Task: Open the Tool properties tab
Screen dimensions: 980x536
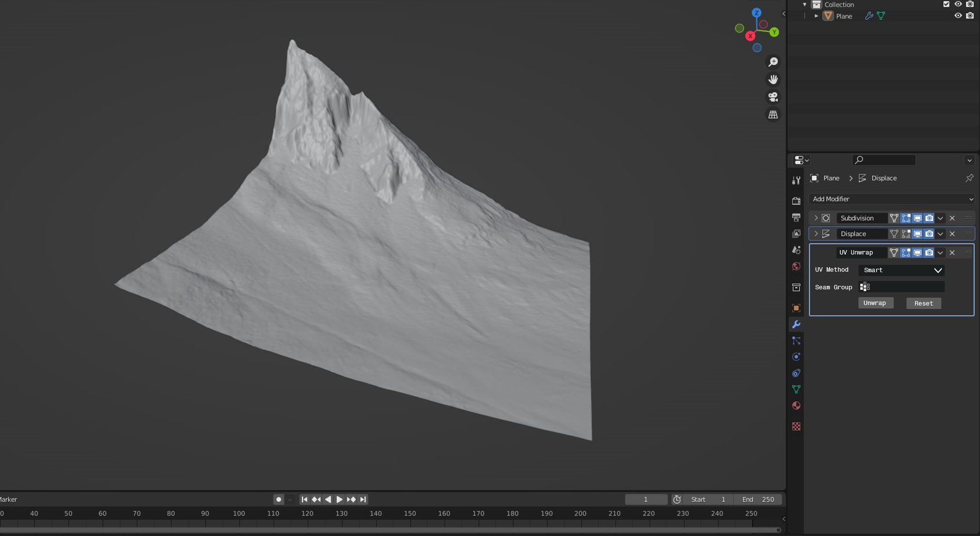Action: tap(796, 180)
